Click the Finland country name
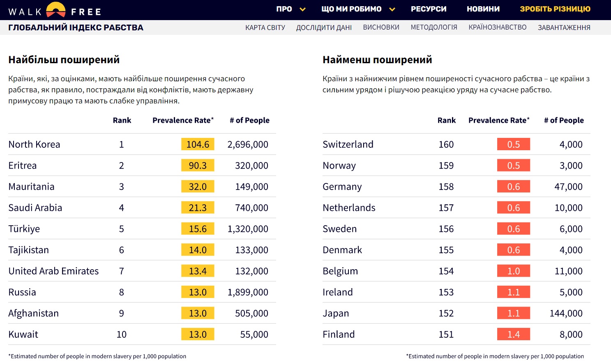Image resolution: width=611 pixels, height=364 pixels. click(339, 334)
